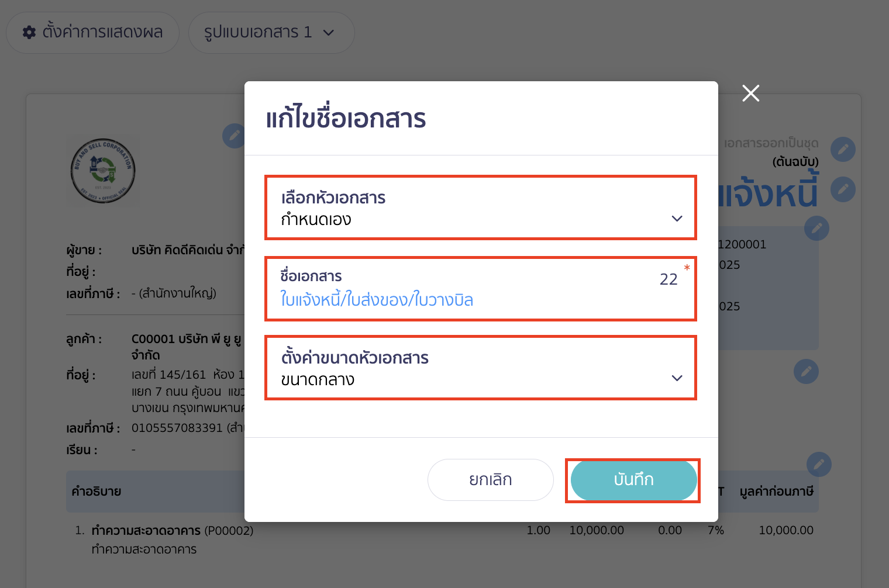
Task: Click pencil icon to edit seller details
Action: point(234,136)
